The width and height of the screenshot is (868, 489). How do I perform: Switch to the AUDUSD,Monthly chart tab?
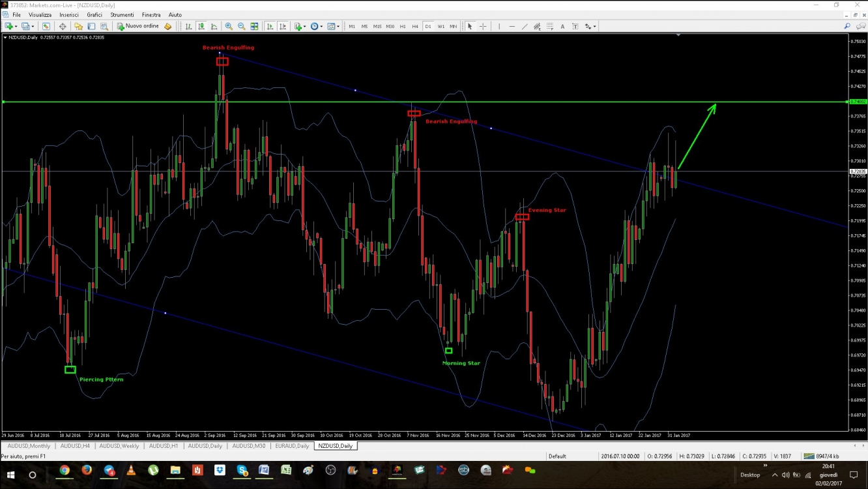pos(29,446)
